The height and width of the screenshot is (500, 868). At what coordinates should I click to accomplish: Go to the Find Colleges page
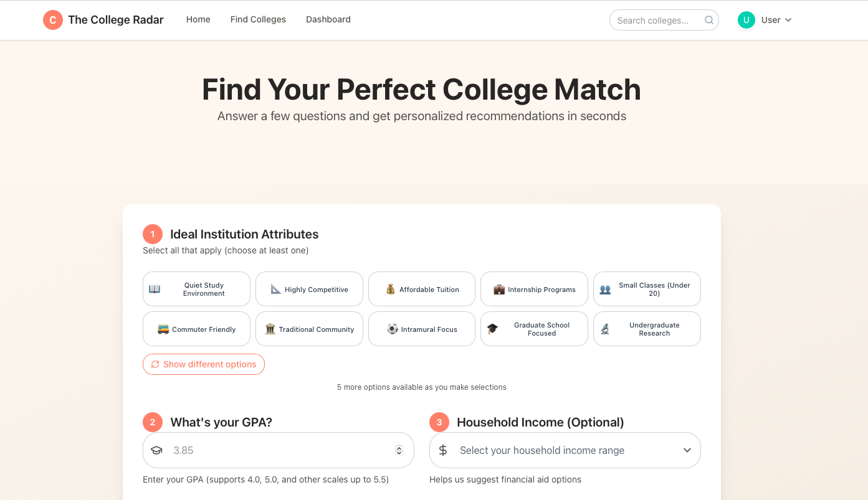click(258, 20)
